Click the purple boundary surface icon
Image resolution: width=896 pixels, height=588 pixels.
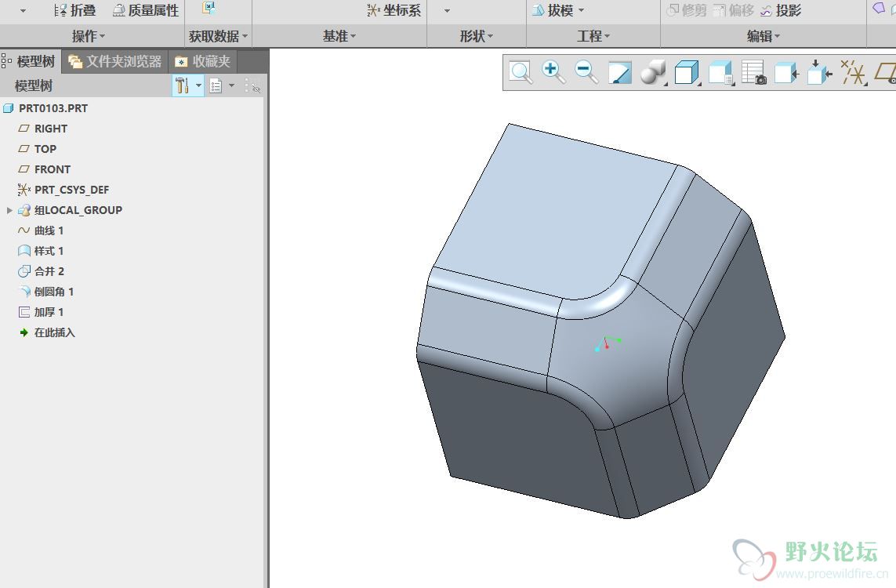click(880, 8)
